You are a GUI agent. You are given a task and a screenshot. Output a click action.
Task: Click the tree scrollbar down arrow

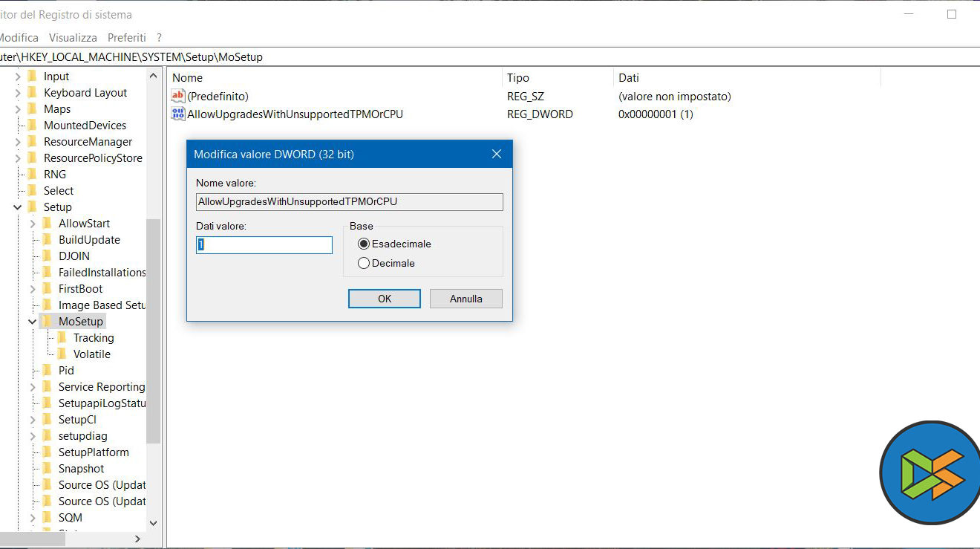[153, 523]
